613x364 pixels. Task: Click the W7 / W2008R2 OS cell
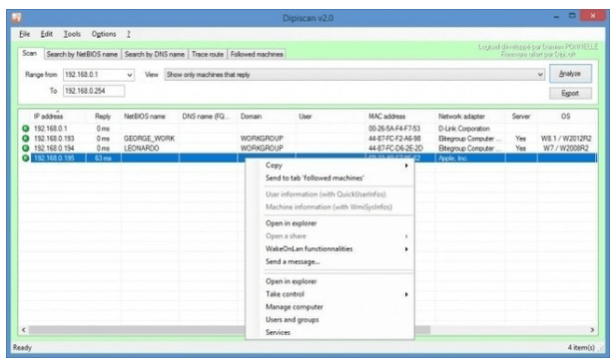coord(566,148)
